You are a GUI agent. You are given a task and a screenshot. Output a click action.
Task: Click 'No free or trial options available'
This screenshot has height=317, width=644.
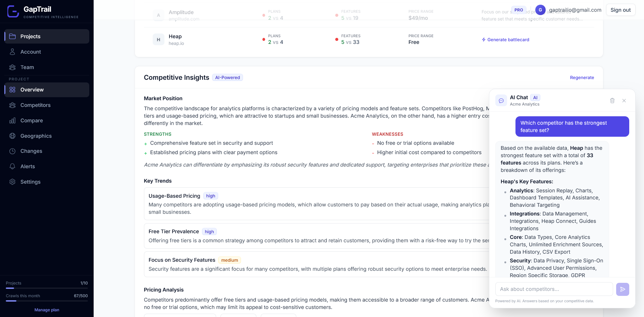point(415,143)
